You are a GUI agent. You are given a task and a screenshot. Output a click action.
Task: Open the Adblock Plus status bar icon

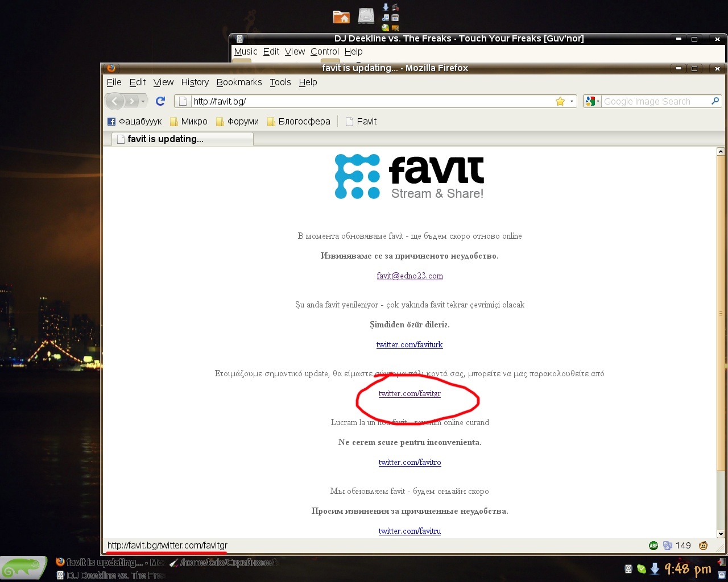pos(653,546)
